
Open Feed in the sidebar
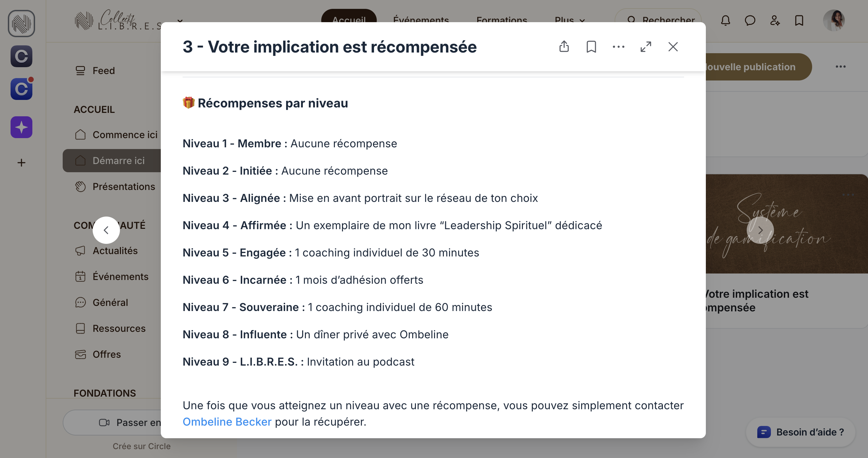coord(104,71)
